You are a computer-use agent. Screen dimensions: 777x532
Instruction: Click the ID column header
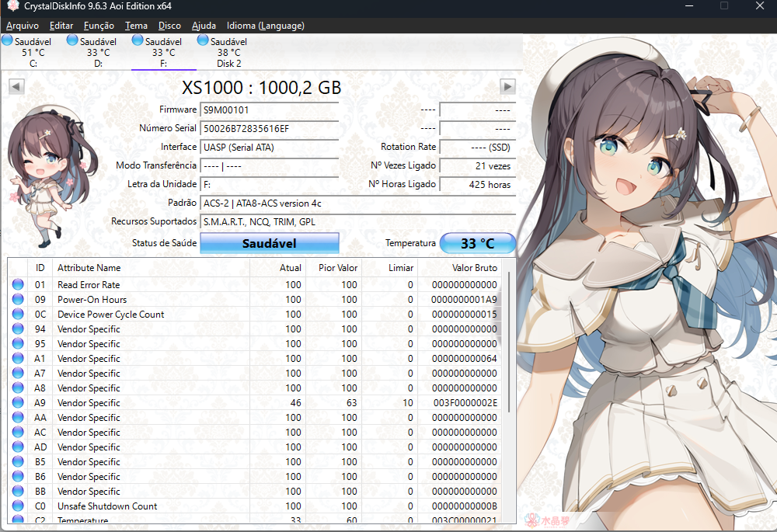tap(40, 267)
